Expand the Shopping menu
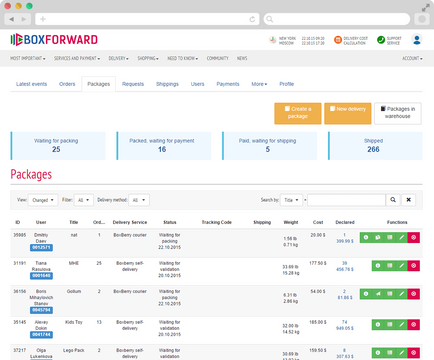The height and width of the screenshot is (360, 434). (148, 58)
